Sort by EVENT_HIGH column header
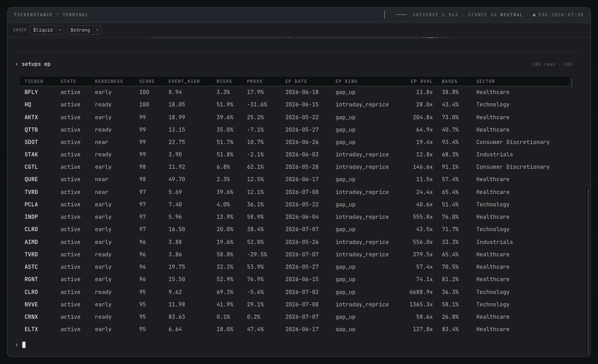 coord(184,81)
